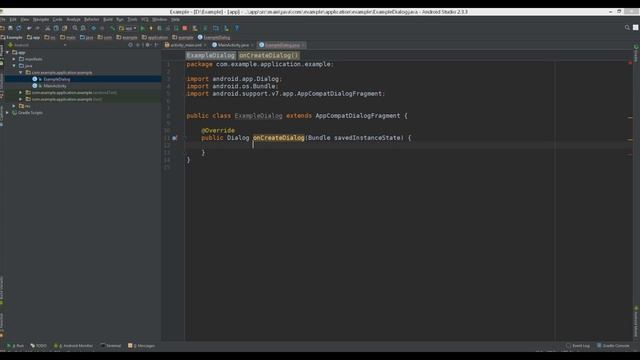The image size is (640, 360).
Task: Click the Search Everywhere magnifier icon
Action: click(x=627, y=28)
